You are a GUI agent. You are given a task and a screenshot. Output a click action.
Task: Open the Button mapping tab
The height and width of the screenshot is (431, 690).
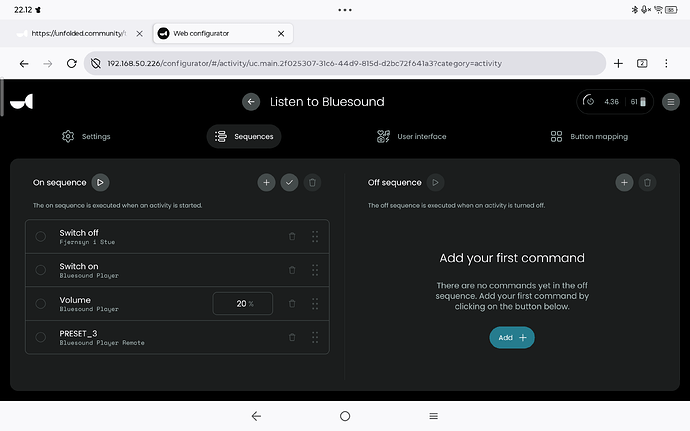(589, 136)
